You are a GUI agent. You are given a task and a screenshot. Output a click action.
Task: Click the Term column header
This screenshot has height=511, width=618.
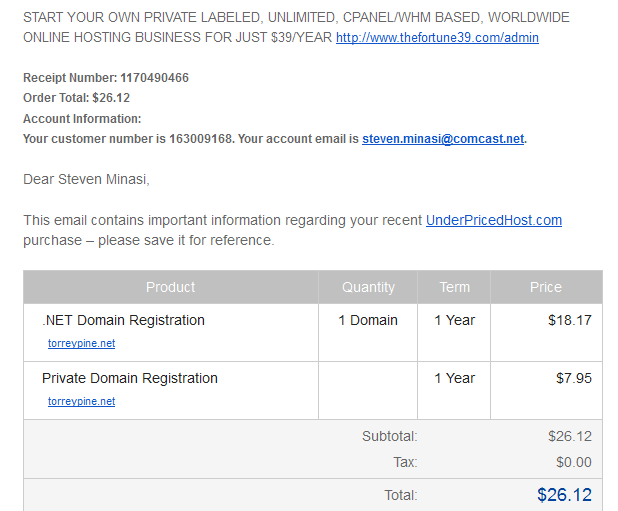pyautogui.click(x=454, y=287)
